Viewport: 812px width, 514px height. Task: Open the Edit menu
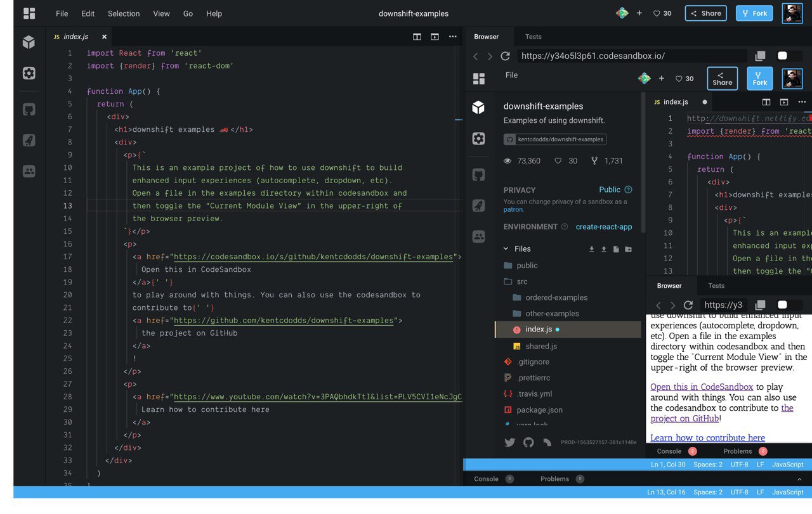point(88,13)
